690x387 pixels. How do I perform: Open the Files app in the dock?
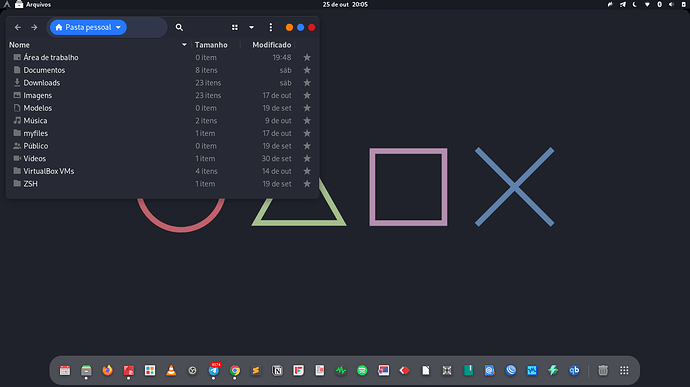(86, 371)
